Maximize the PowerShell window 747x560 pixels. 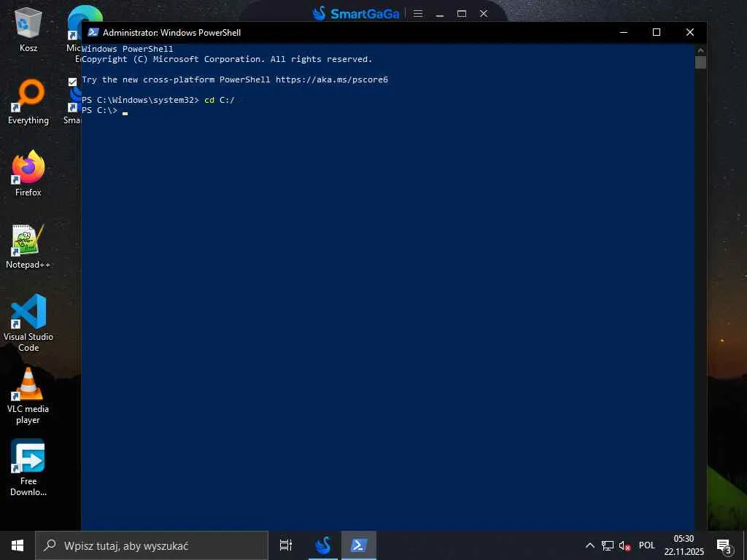(x=657, y=32)
